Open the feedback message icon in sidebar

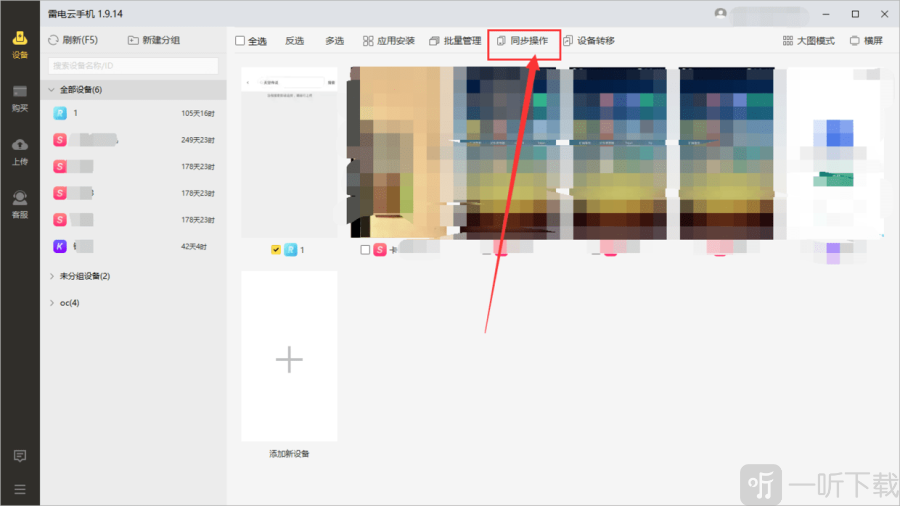20,456
